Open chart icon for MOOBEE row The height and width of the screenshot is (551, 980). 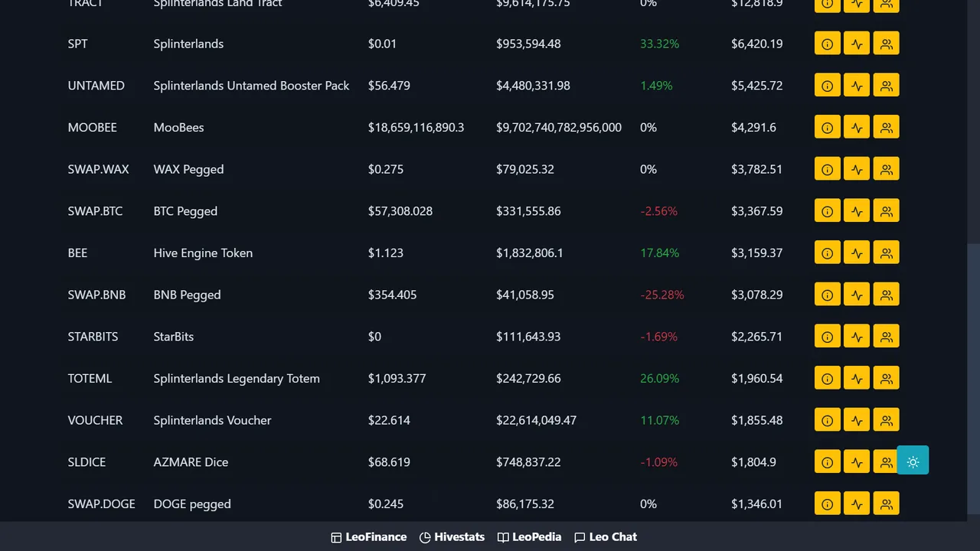click(857, 128)
